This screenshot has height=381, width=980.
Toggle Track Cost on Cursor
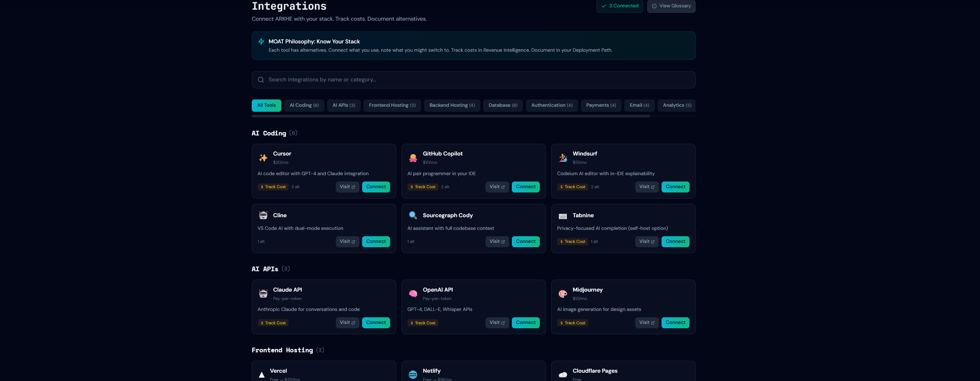point(273,186)
